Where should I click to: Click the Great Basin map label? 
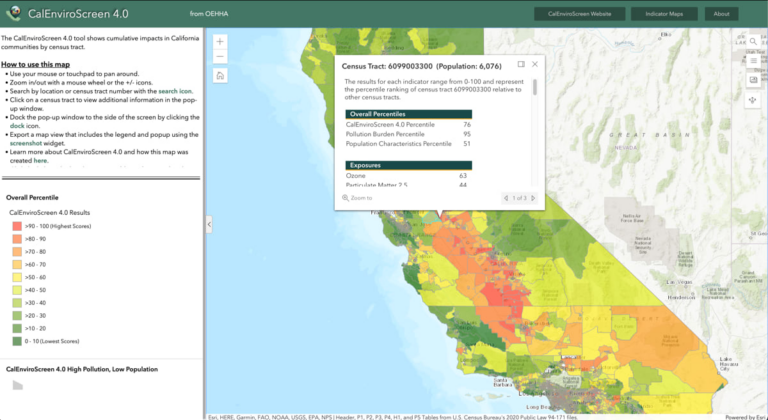[x=650, y=135]
